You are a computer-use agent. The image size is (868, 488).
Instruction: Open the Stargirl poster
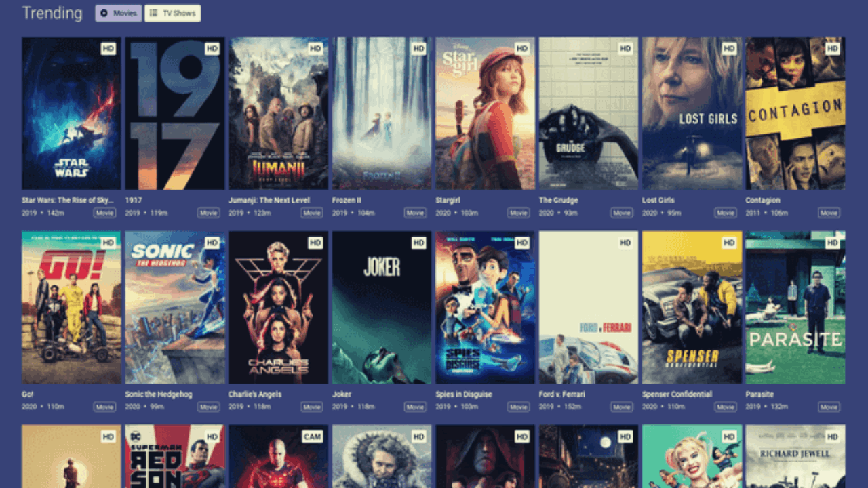[485, 113]
